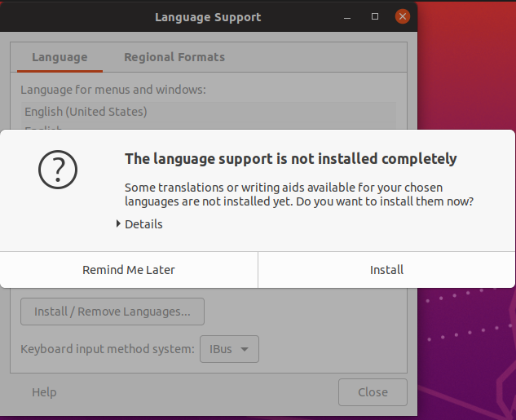Click the Help button
This screenshot has height=420, width=516.
click(44, 392)
